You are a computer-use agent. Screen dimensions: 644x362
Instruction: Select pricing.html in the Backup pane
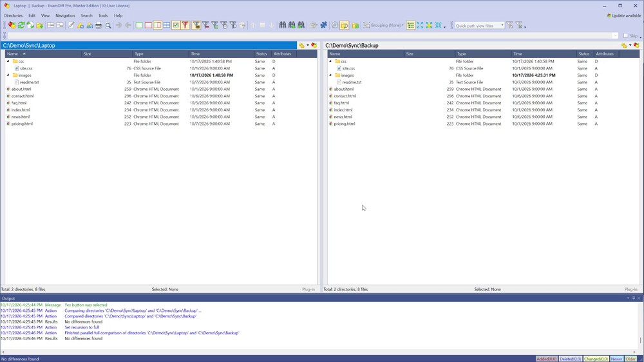344,124
